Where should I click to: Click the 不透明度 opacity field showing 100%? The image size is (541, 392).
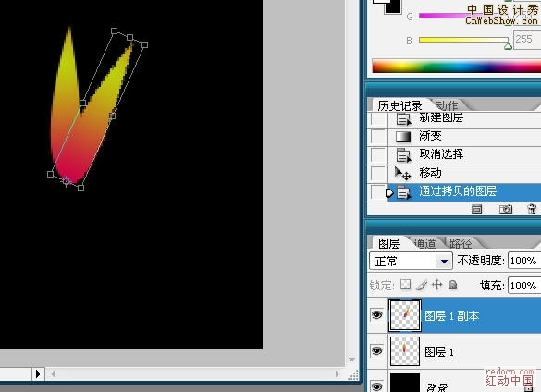[524, 261]
